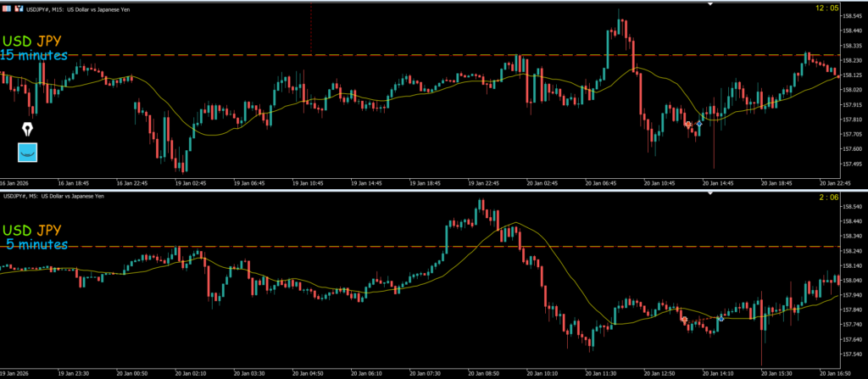Select the blue trade exit marker on M15 chart

click(699, 124)
